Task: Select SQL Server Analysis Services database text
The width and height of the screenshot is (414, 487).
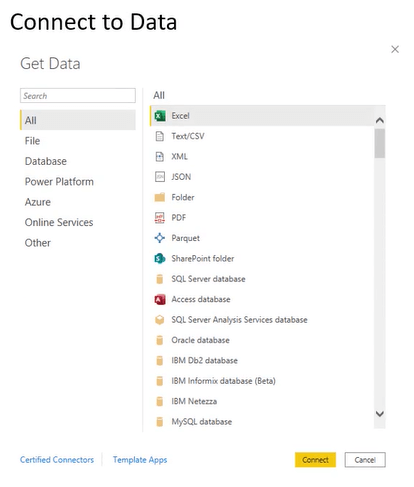Action: (x=239, y=320)
